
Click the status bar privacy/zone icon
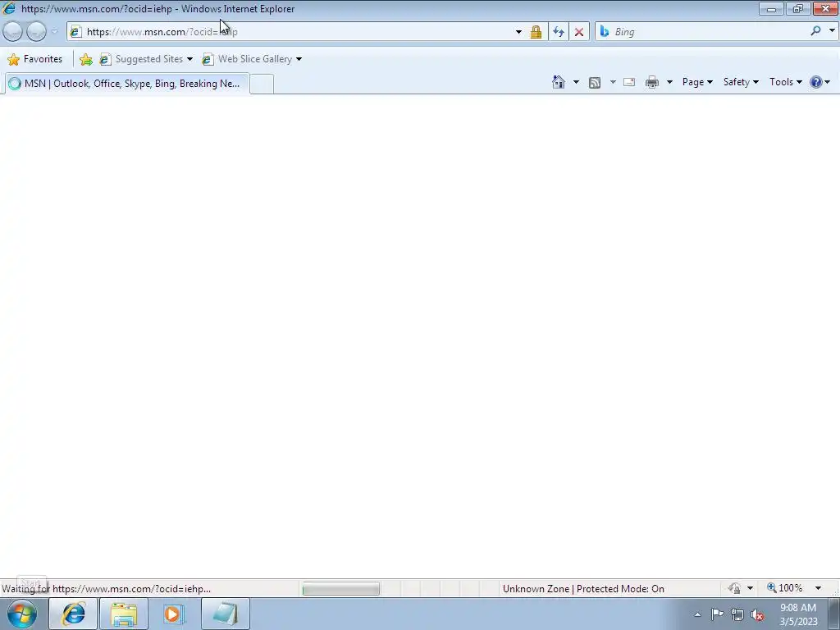point(734,588)
